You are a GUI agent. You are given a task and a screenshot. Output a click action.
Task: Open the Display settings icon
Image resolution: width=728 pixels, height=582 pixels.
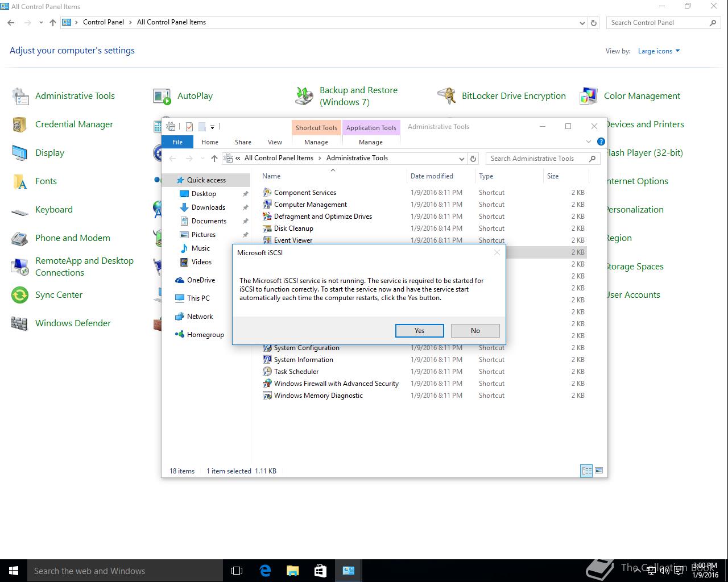pos(20,153)
